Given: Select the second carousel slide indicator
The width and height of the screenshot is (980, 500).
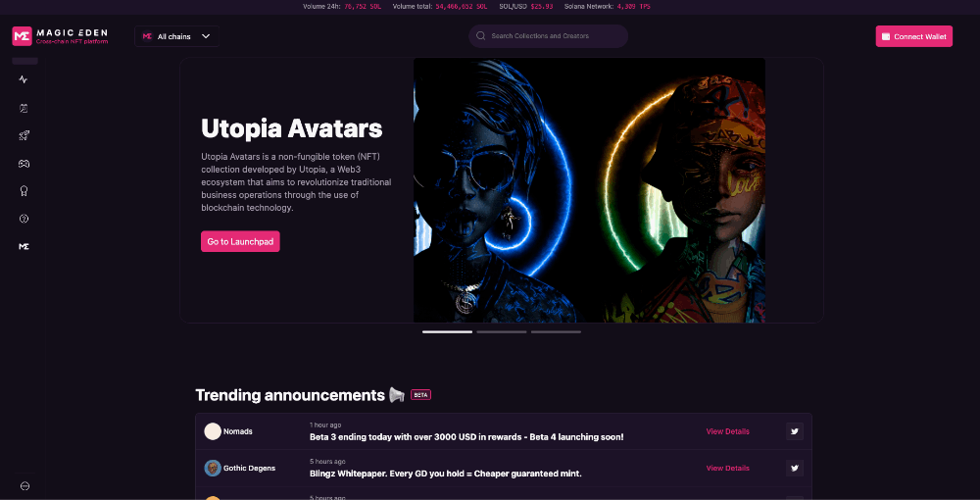Looking at the screenshot, I should click(x=501, y=332).
